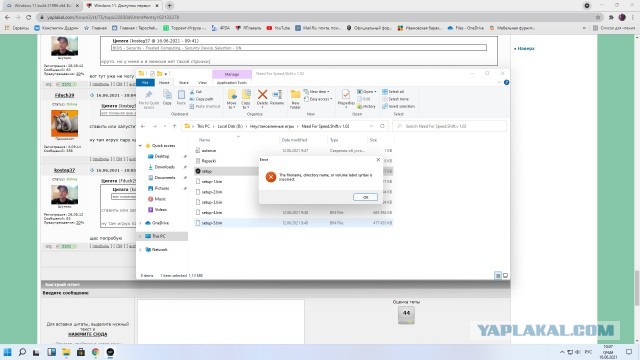Click the Explorer search box
Viewport: 640px width, 360px height.
click(449, 127)
